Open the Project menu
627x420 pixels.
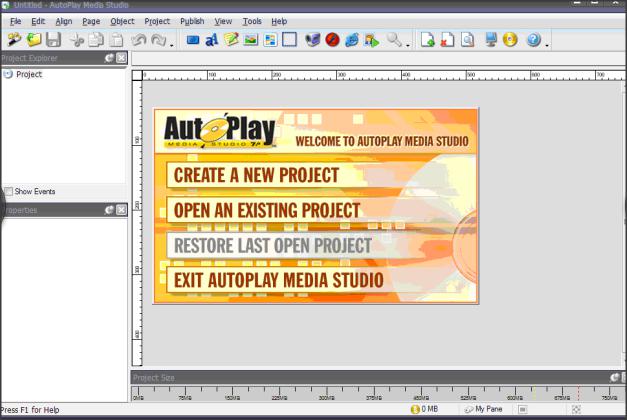(x=157, y=21)
